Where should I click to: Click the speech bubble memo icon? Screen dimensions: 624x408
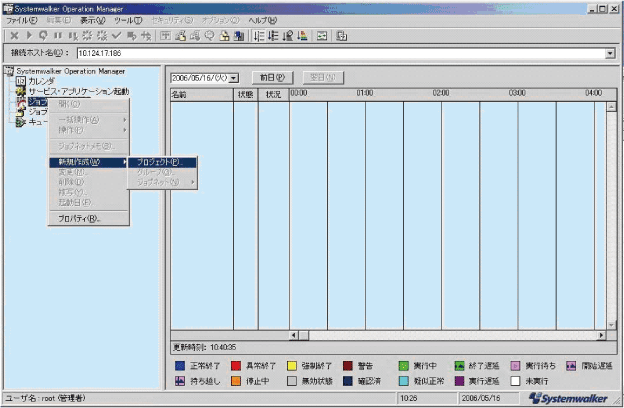(x=209, y=36)
